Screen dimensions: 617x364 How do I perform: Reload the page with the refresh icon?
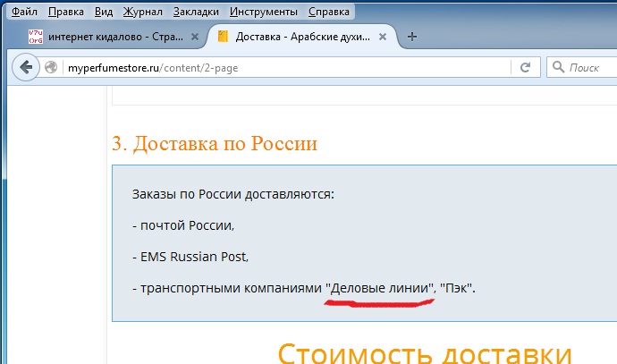(x=526, y=67)
